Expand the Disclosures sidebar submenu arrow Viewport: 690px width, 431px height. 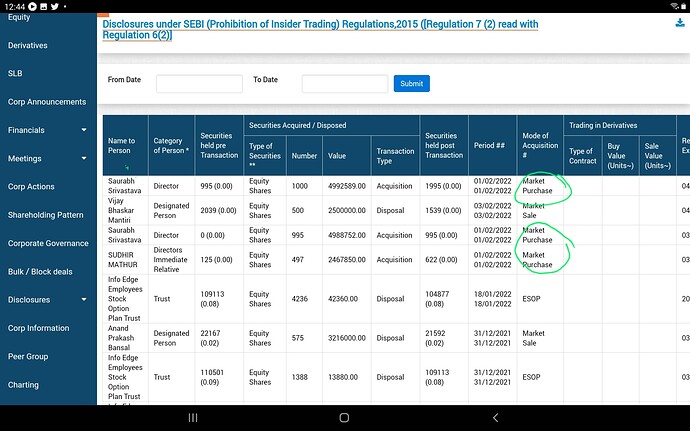[x=85, y=300]
